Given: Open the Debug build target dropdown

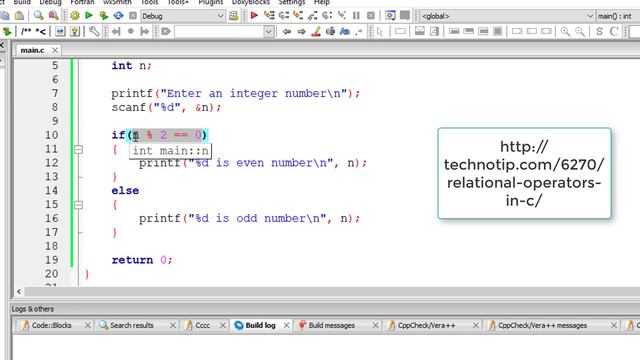Looking at the screenshot, I should (x=183, y=16).
